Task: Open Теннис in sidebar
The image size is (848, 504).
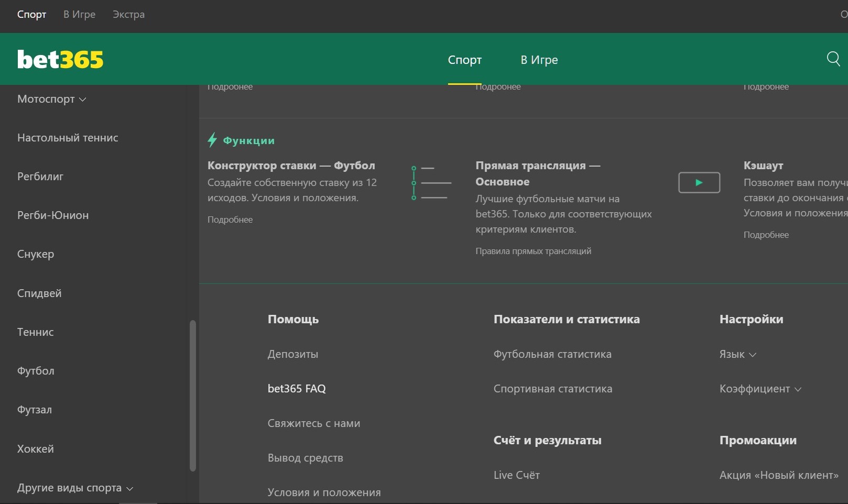Action: [x=36, y=332]
